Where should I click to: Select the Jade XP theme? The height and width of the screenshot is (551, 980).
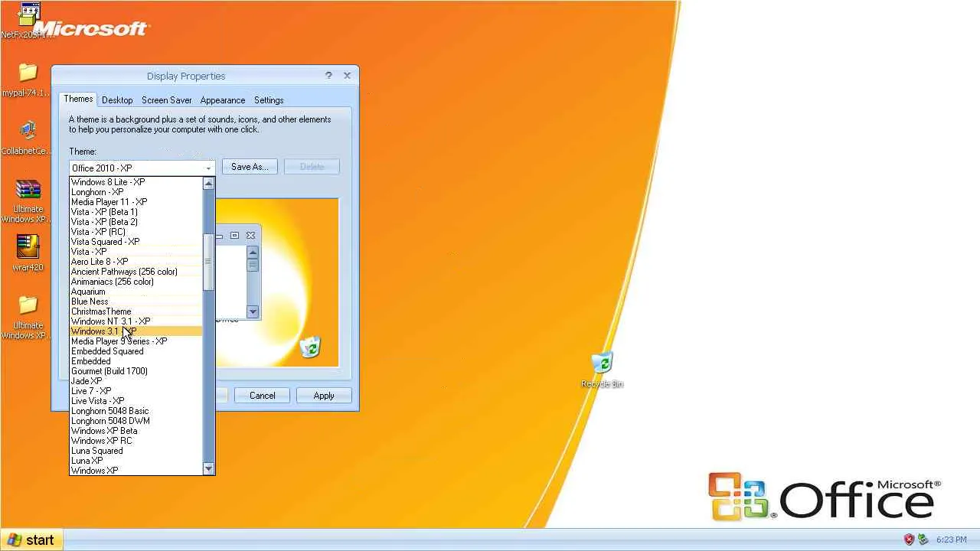pyautogui.click(x=136, y=381)
